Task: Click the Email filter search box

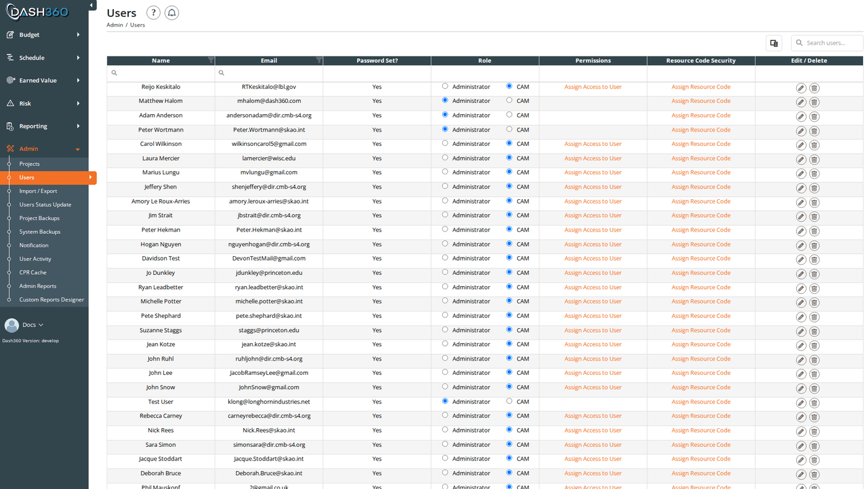Action: point(268,73)
